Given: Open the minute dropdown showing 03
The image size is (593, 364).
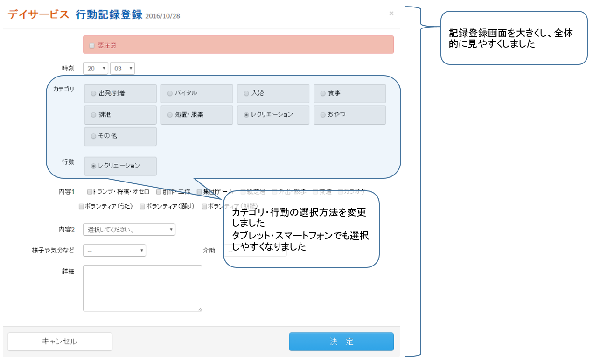Looking at the screenshot, I should click(x=122, y=69).
